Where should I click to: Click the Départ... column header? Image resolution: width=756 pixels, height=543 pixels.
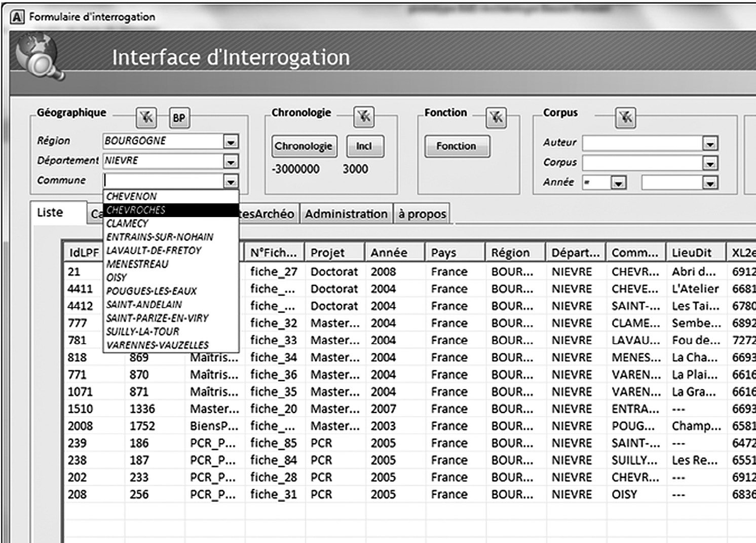click(x=576, y=252)
